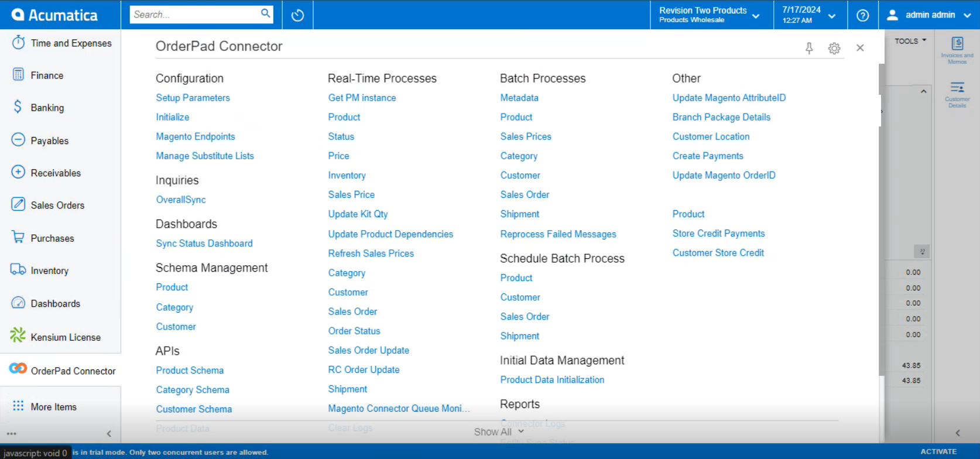Open Setup Parameters link
Screen dimensions: 980x459
(193, 98)
